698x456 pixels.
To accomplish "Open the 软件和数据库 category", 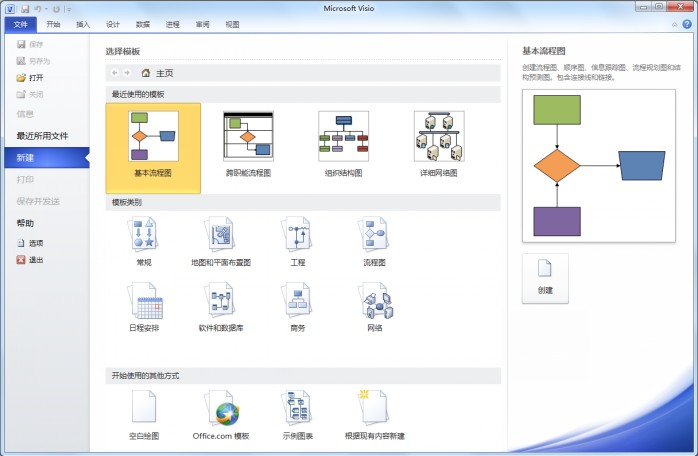I will click(x=221, y=307).
